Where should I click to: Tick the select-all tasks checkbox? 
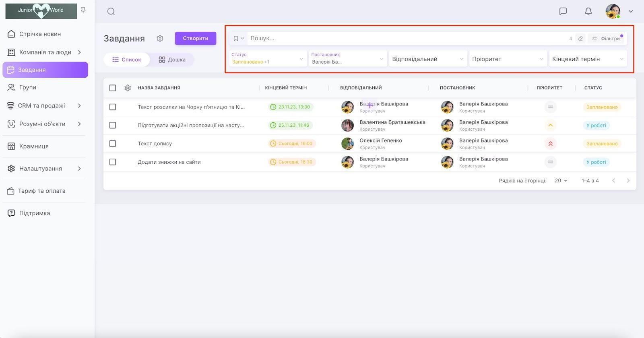tap(113, 88)
